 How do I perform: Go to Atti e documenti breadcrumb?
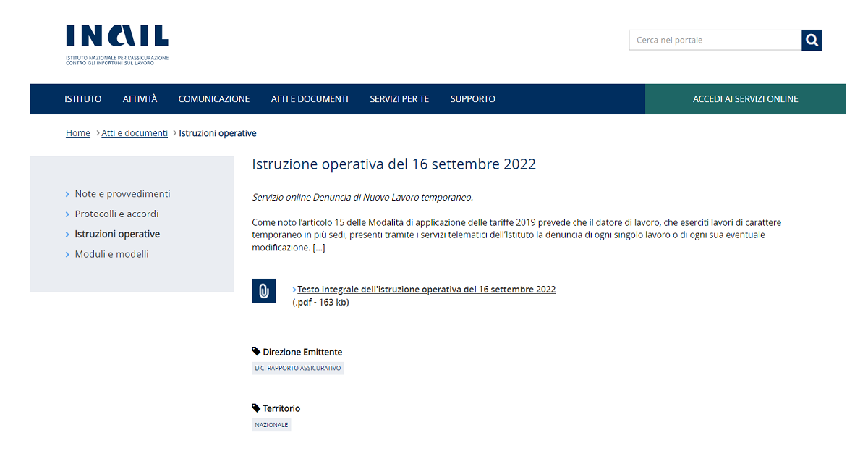pyautogui.click(x=135, y=133)
